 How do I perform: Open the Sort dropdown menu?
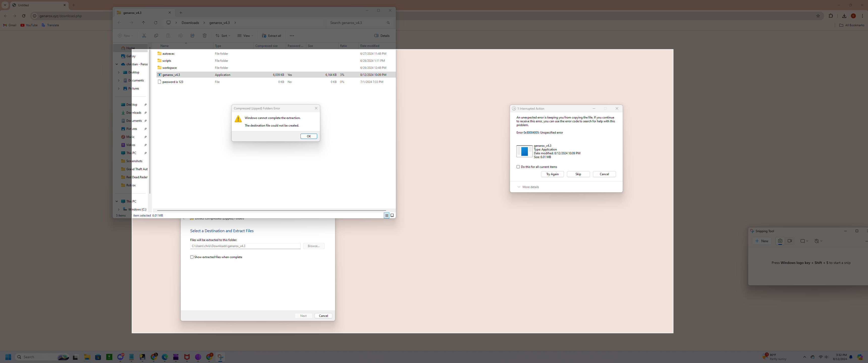(x=223, y=36)
